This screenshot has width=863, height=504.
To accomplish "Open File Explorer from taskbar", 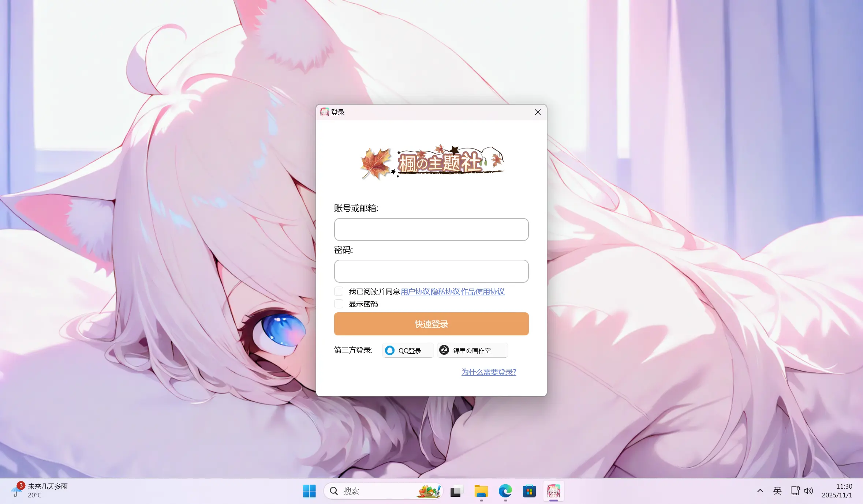I will click(481, 491).
